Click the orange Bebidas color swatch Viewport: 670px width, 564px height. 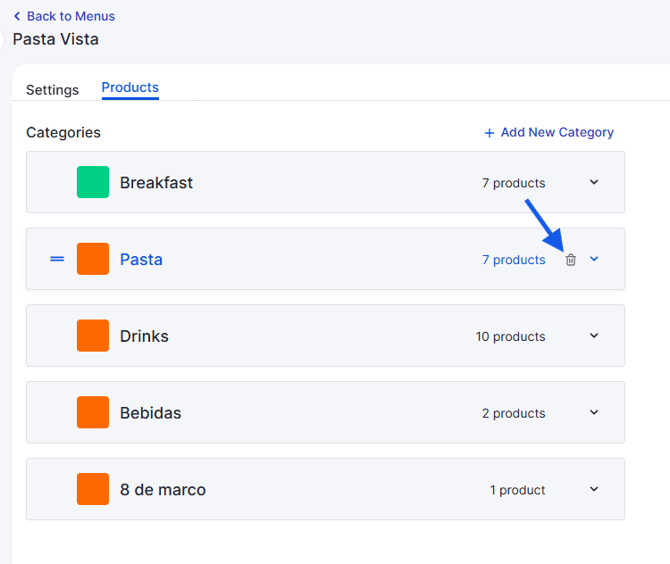click(x=93, y=412)
